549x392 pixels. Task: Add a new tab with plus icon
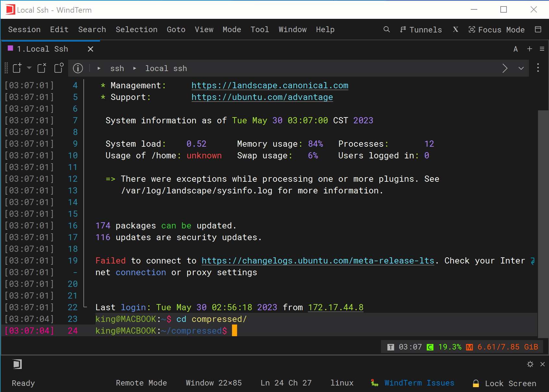coord(530,49)
